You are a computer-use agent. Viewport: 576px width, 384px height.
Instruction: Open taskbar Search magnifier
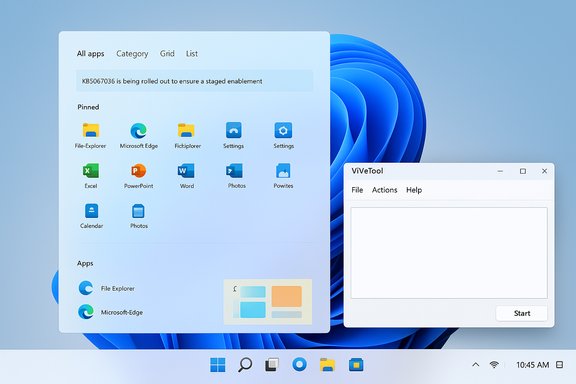point(245,365)
